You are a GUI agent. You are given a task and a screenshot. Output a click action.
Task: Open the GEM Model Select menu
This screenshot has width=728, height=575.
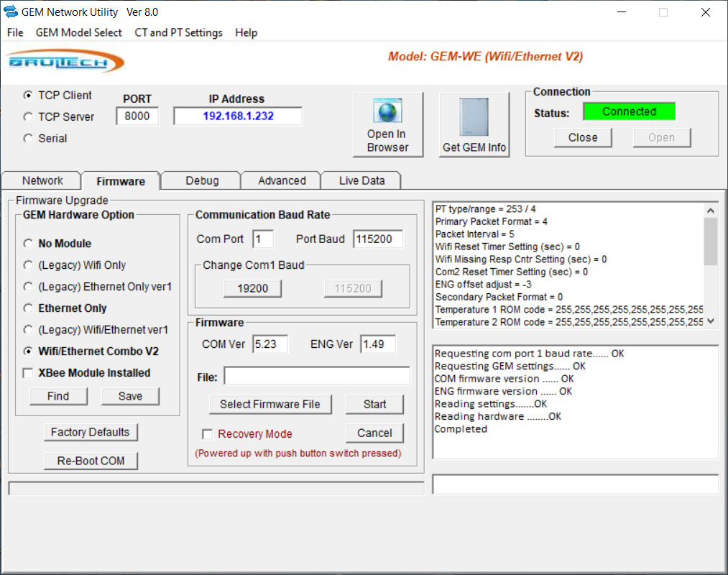pyautogui.click(x=79, y=32)
